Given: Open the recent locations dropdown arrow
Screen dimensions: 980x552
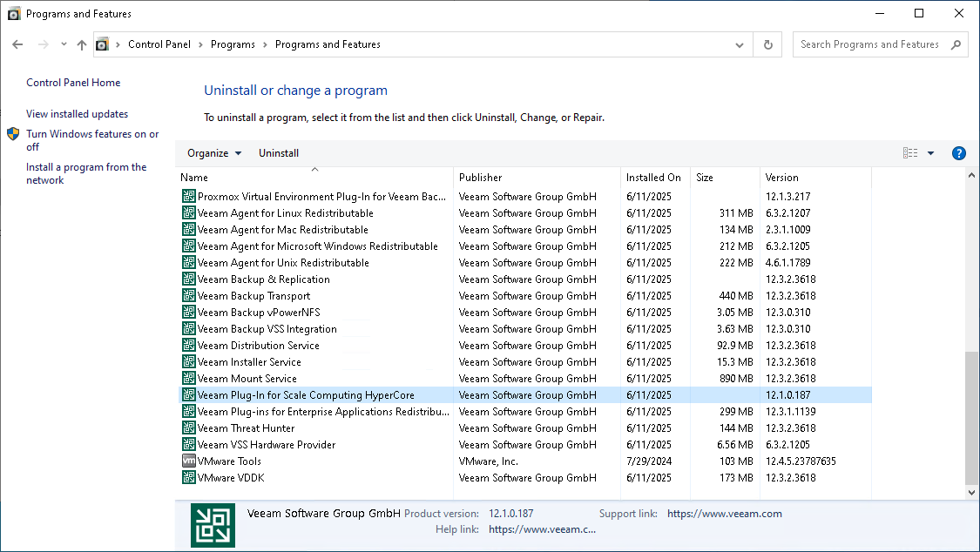Looking at the screenshot, I should coord(64,44).
